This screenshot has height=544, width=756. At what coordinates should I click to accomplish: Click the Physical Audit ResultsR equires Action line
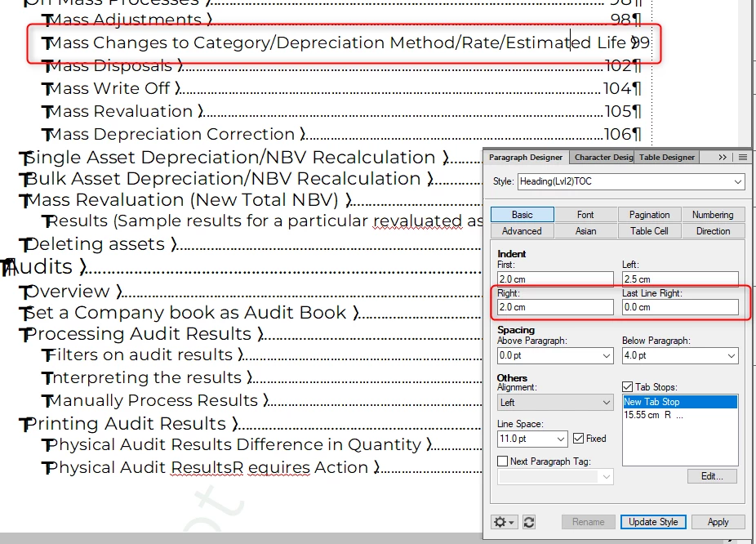click(262, 468)
